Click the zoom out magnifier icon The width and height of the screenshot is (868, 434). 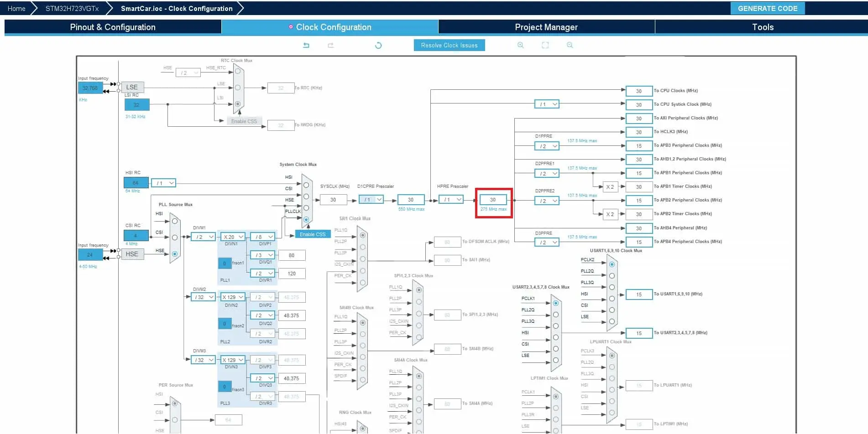tap(570, 45)
